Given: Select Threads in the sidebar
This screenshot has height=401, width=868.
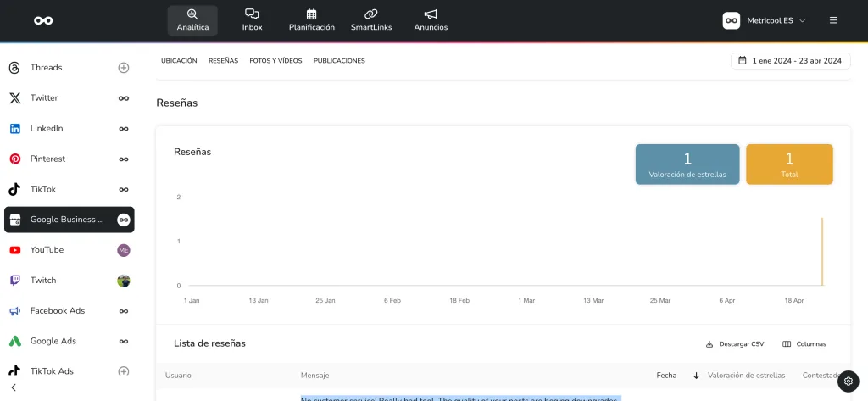Looking at the screenshot, I should [x=70, y=68].
